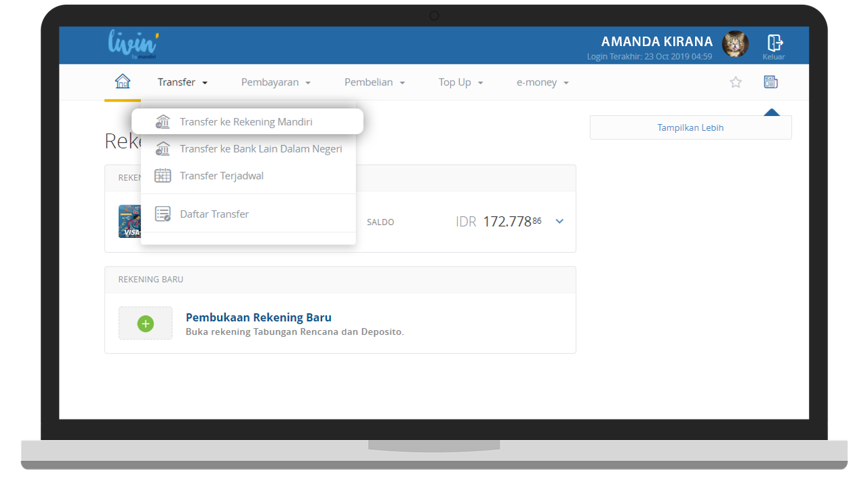868x488 pixels.
Task: Open the notifications panel icon
Action: tap(771, 82)
